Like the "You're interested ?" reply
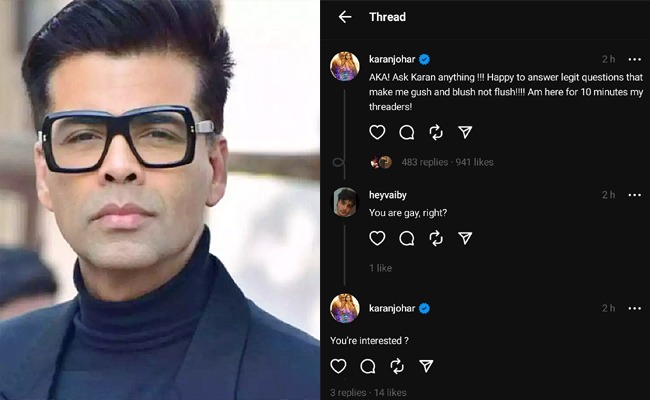 [x=338, y=366]
